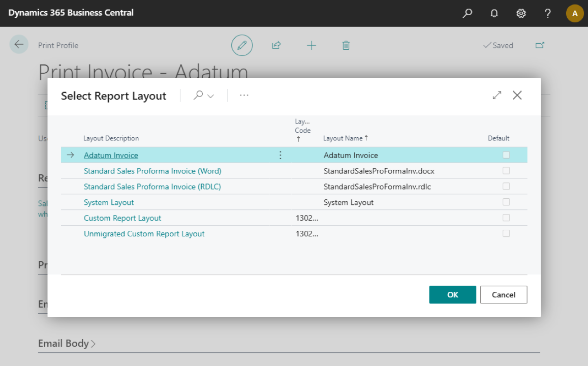Viewport: 588px width, 366px height.
Task: Click StandardSalesProFormaInv.docx layout name cell
Action: point(379,171)
